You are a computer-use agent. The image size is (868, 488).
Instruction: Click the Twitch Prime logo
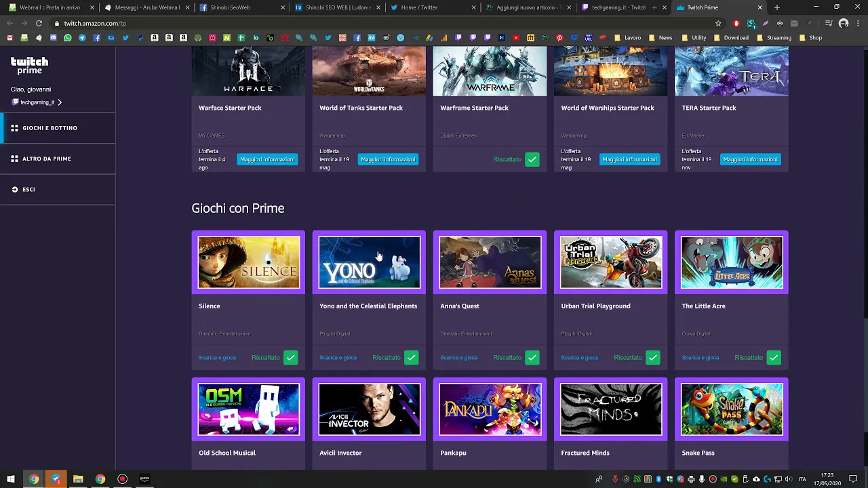point(30,65)
